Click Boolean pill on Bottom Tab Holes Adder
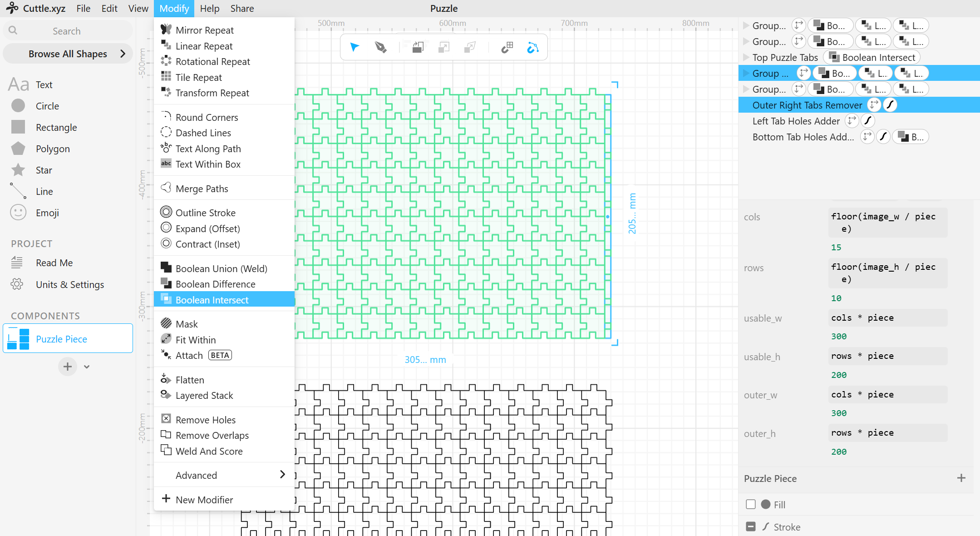This screenshot has height=536, width=980. [x=910, y=137]
